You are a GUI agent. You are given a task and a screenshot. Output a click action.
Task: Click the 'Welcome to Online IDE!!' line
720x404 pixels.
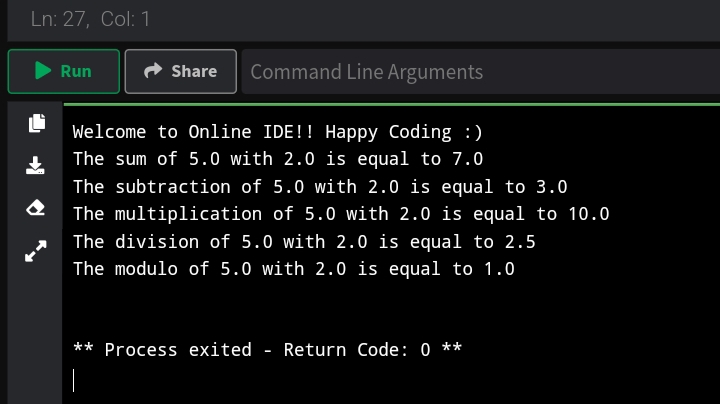pyautogui.click(x=278, y=132)
